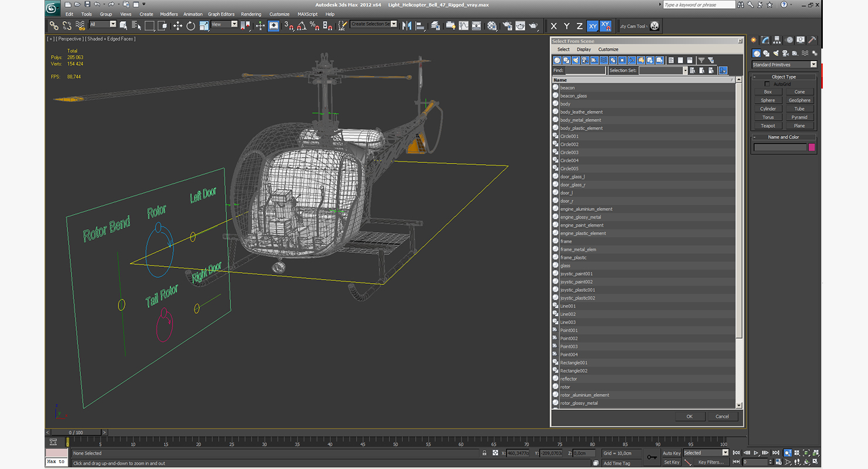Restrict to X axis
This screenshot has width=868, height=469.
pos(554,26)
